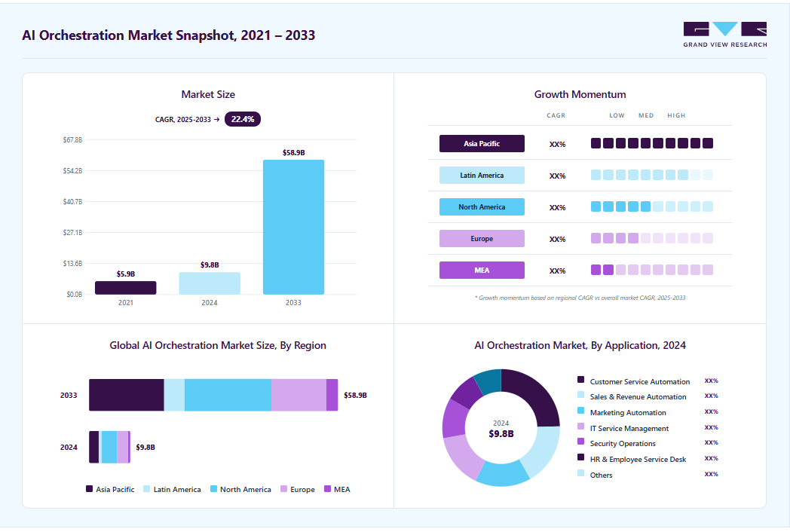
Task: Click Others legend swatch
Action: click(580, 473)
